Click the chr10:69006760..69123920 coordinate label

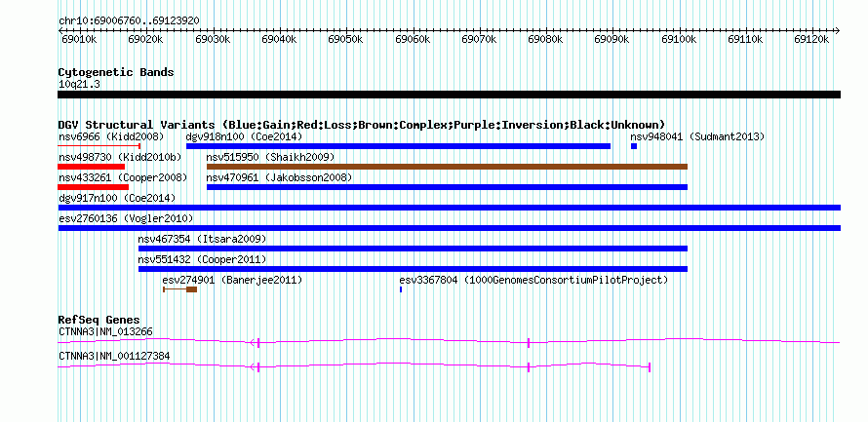pyautogui.click(x=130, y=21)
